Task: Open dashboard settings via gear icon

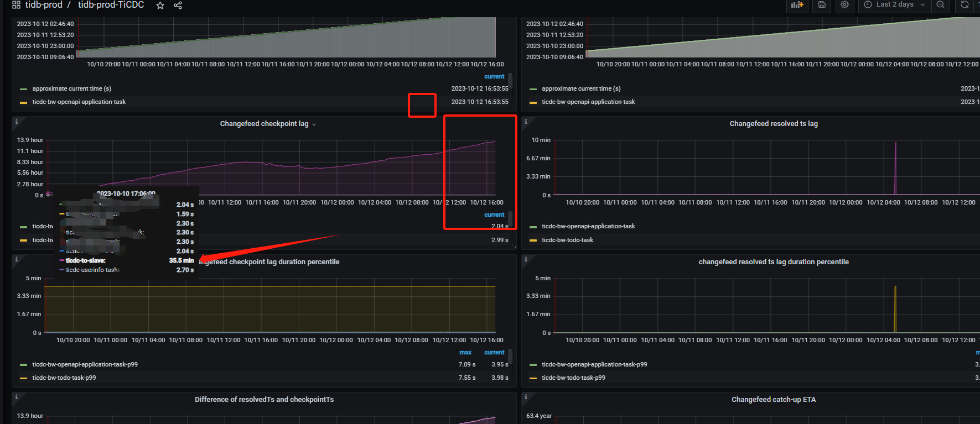Action: (844, 5)
